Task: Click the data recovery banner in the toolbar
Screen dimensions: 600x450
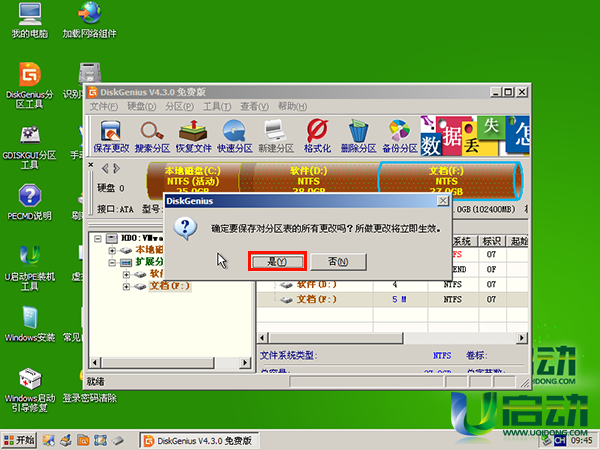Action: [x=474, y=135]
